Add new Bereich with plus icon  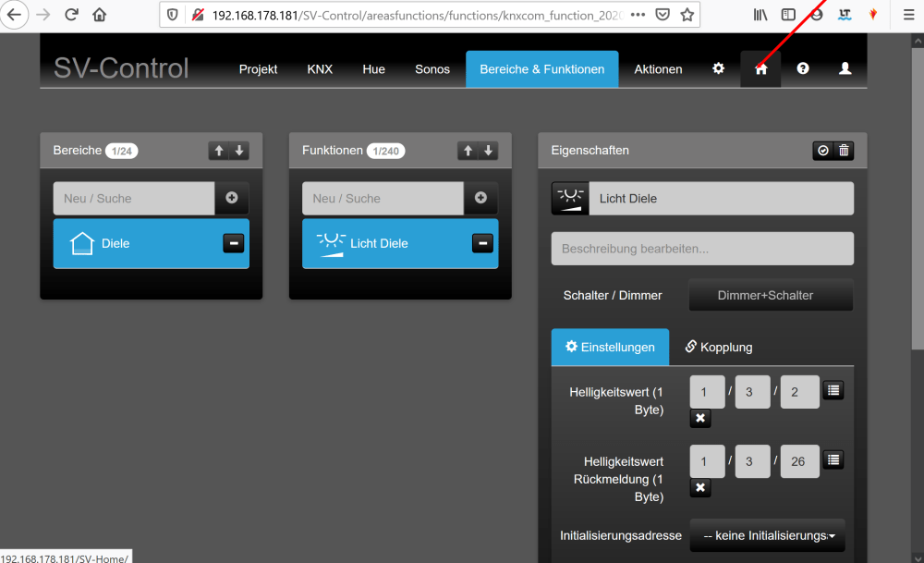(x=232, y=198)
